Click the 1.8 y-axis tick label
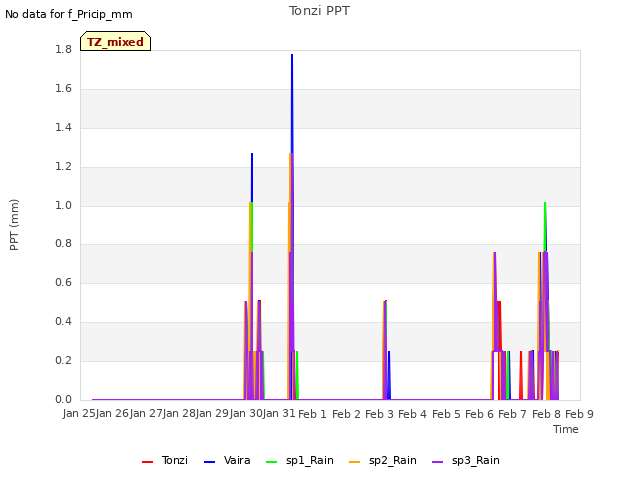 click(x=63, y=49)
